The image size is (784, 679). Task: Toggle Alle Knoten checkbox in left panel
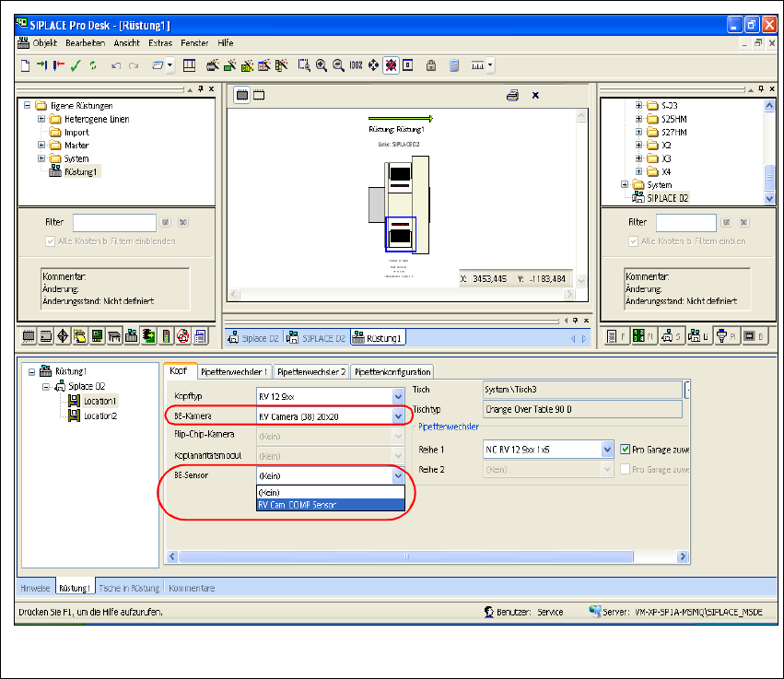50,241
